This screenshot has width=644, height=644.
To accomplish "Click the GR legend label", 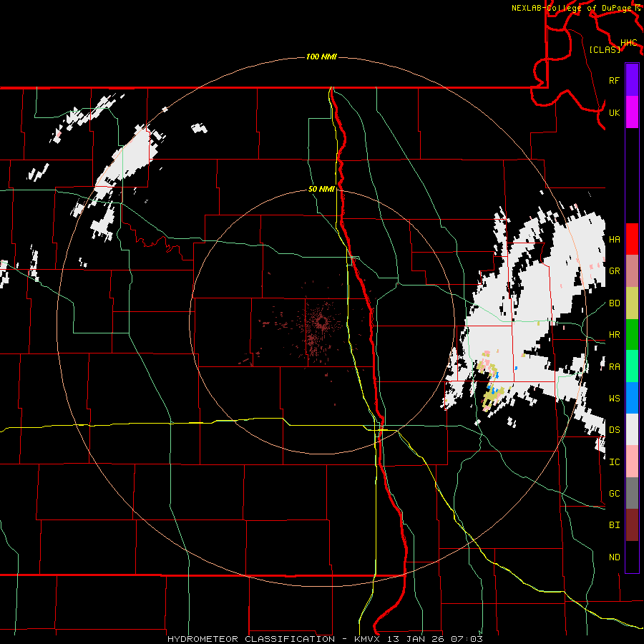I will [614, 271].
